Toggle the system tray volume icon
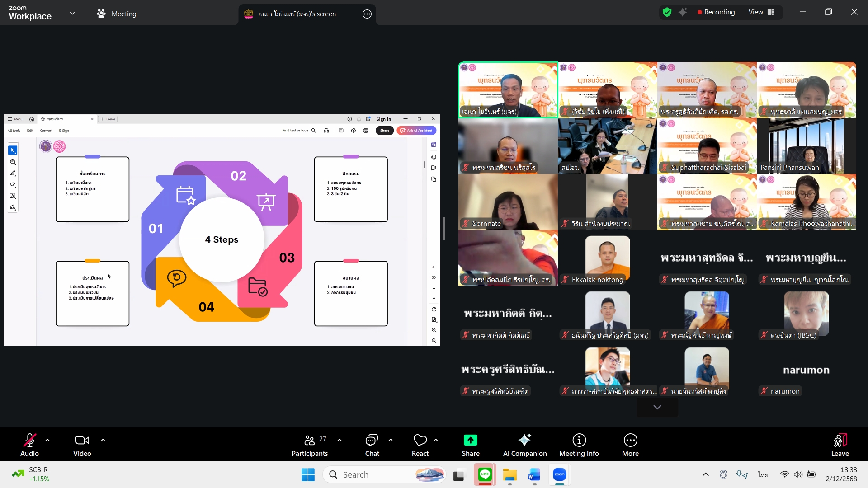Screen dimensions: 868x488 [x=797, y=474]
